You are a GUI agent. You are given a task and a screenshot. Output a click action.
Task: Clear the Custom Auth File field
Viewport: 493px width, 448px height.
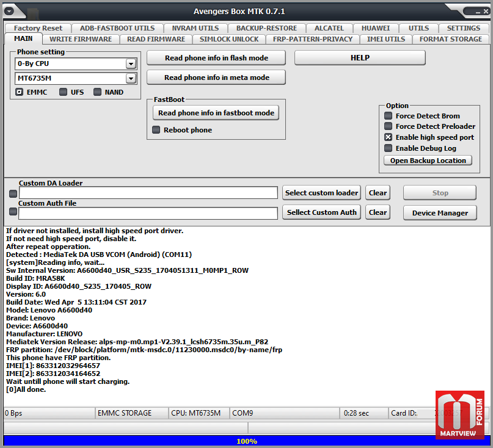click(x=378, y=212)
